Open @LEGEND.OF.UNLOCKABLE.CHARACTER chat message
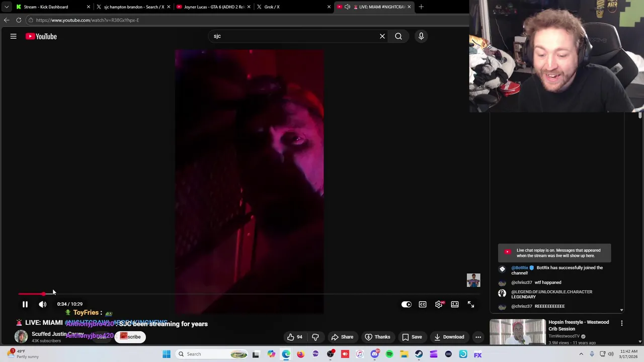The width and height of the screenshot is (644, 362). (x=551, y=294)
